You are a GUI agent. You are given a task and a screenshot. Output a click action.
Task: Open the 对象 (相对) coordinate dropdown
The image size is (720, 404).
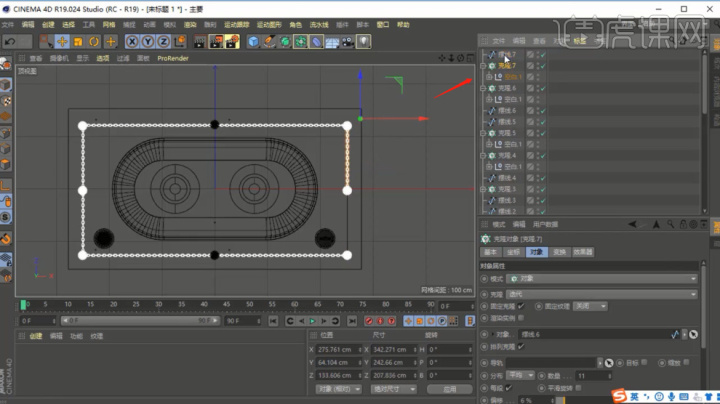pos(337,388)
